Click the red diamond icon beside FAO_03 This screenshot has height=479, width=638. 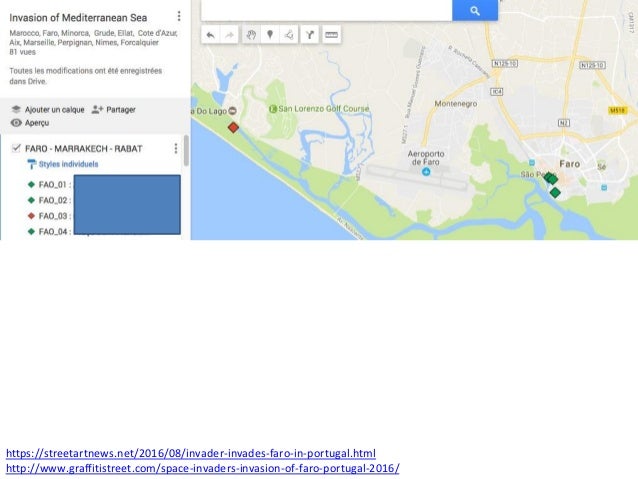tap(31, 216)
